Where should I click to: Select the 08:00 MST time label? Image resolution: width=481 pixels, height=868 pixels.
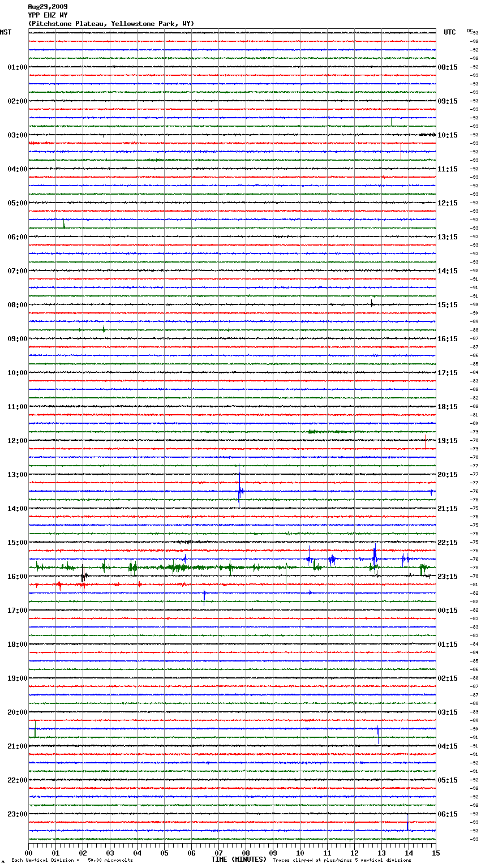(18, 305)
